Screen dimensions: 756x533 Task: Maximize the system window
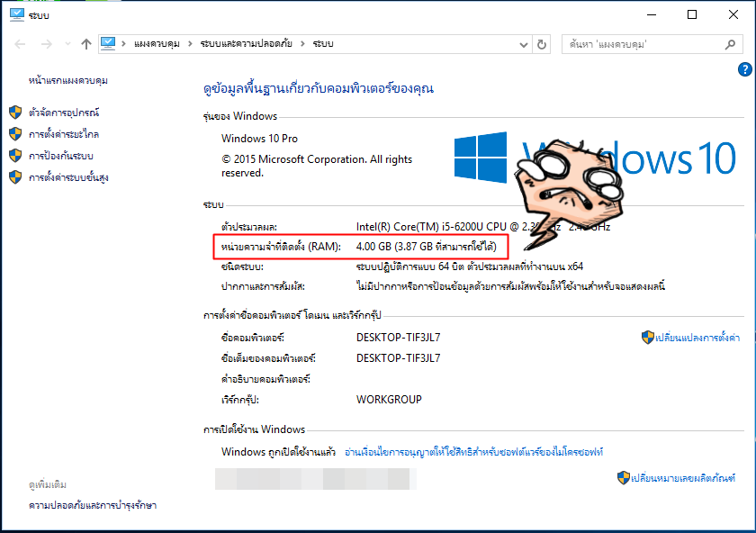[692, 14]
